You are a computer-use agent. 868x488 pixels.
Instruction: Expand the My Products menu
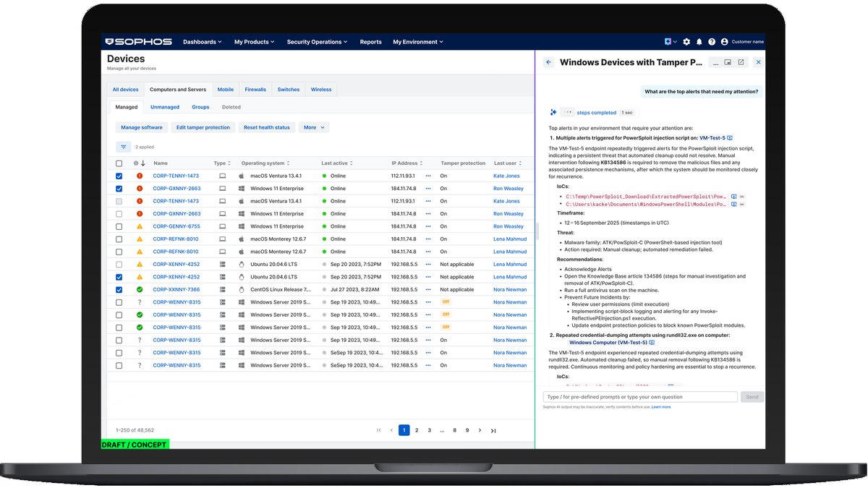tap(254, 42)
